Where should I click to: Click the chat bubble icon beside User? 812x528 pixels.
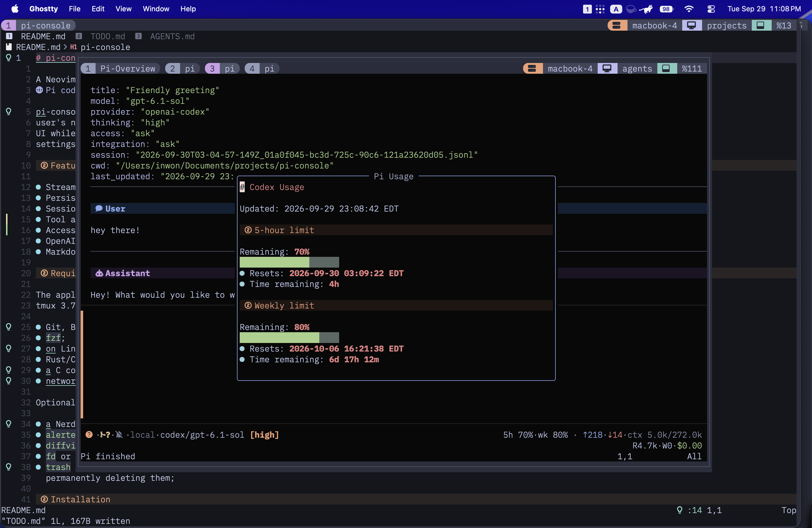pos(99,208)
